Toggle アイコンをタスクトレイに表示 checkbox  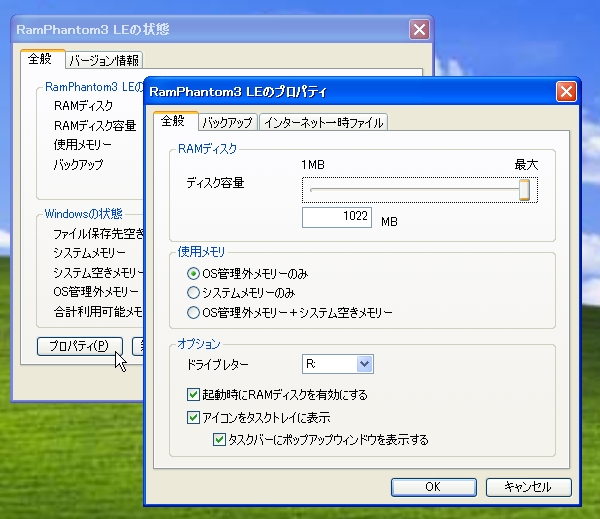tap(259, 417)
